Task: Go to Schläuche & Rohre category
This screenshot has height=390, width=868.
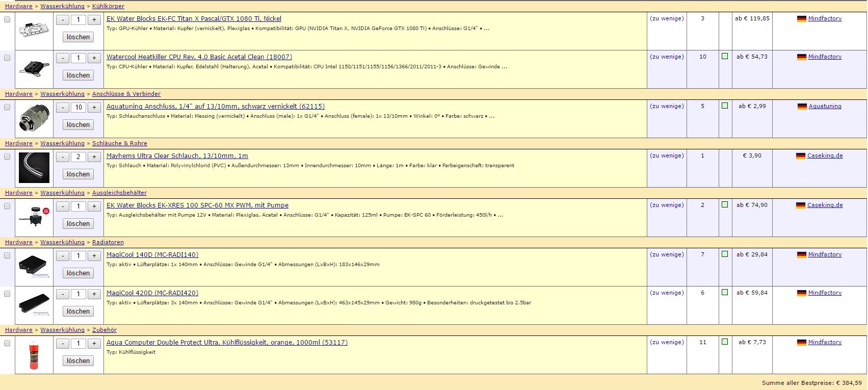Action: 120,144
